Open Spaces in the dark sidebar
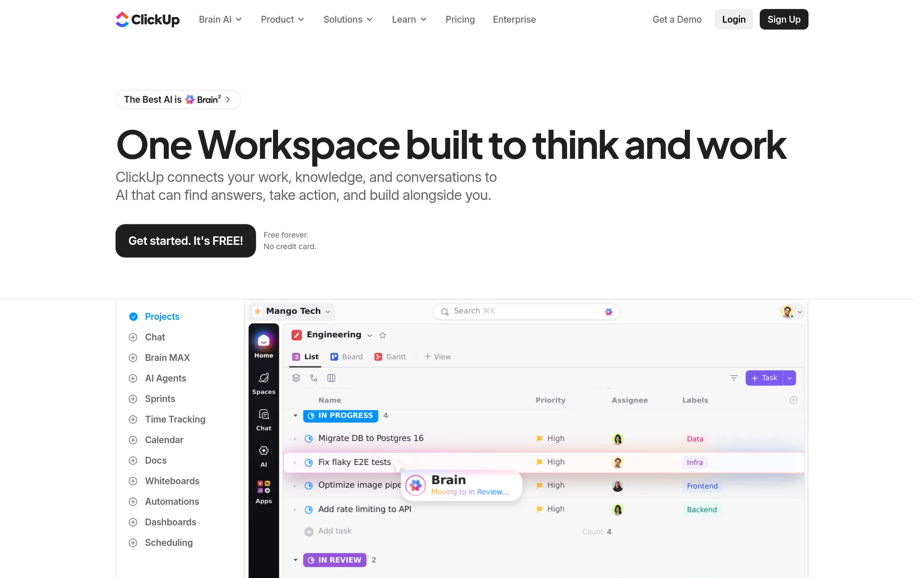The height and width of the screenshot is (578, 924). click(x=264, y=384)
